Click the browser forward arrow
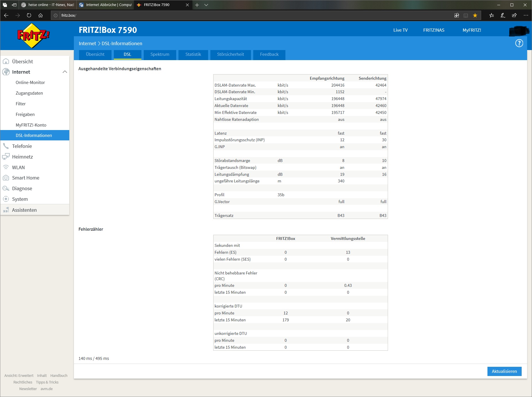Image resolution: width=532 pixels, height=397 pixels. pos(18,15)
